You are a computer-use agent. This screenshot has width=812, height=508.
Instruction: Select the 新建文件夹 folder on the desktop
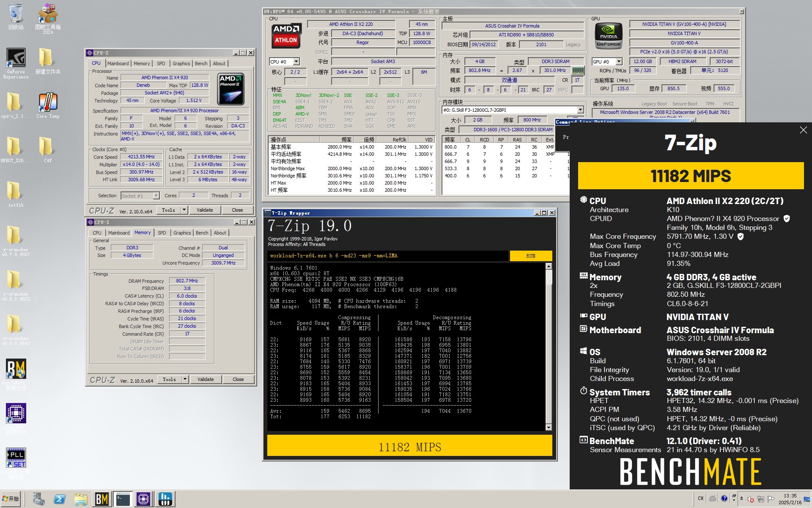click(x=48, y=61)
